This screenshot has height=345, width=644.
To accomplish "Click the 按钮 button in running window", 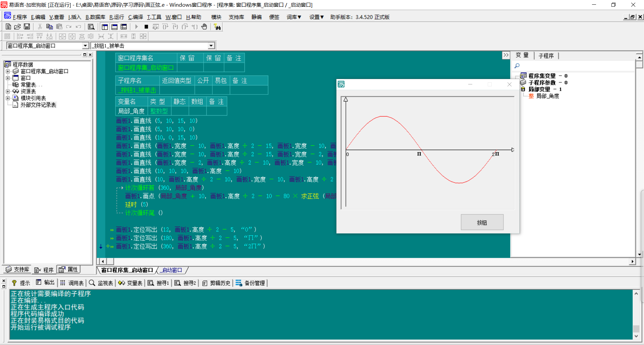I will 482,222.
